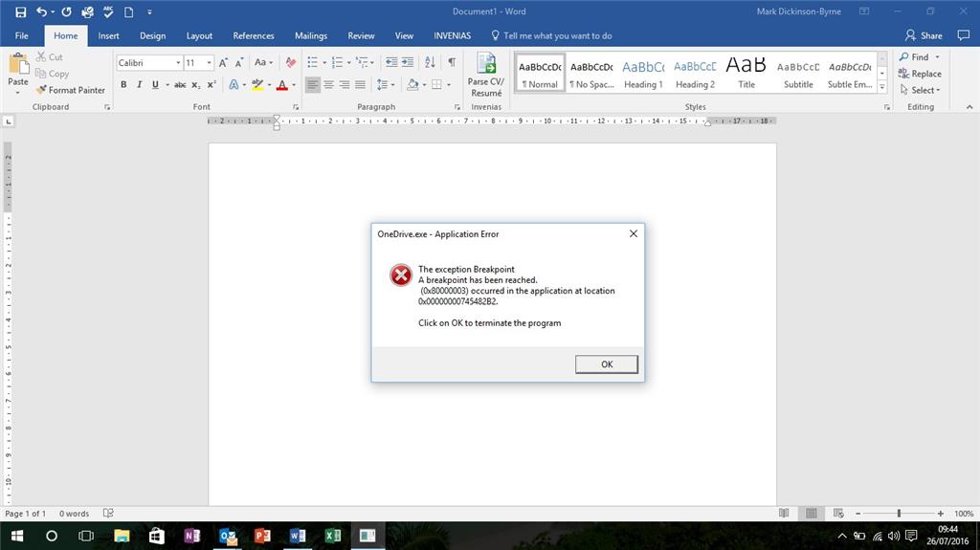Toggle show paragraph marks
Screen dimensions: 980x550
tap(452, 62)
